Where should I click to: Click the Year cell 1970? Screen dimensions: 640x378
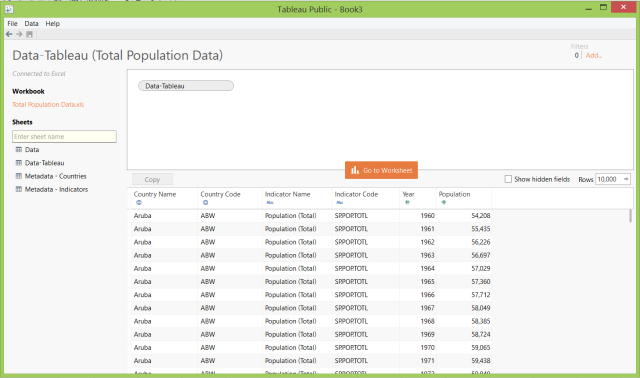tap(427, 347)
